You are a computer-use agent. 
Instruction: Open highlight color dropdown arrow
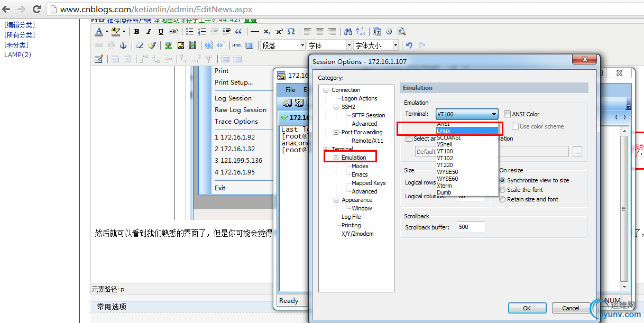coord(124,32)
